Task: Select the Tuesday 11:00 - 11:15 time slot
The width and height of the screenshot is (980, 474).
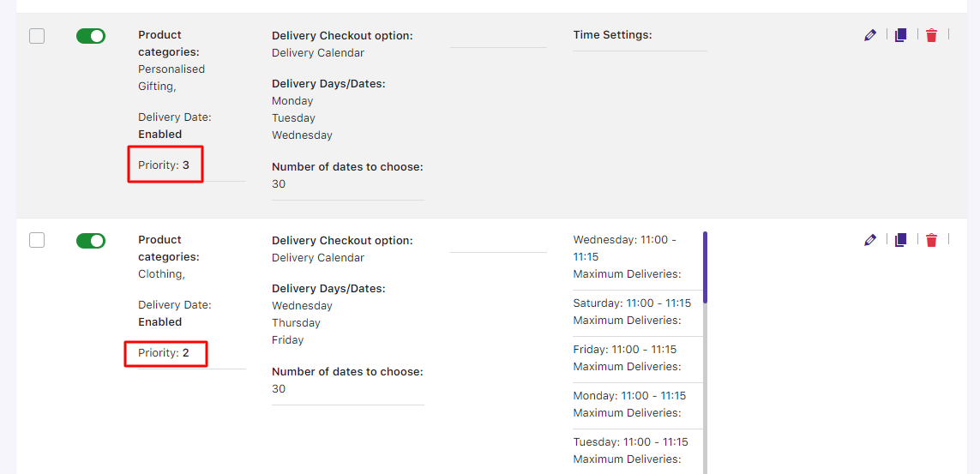Action: [x=630, y=442]
